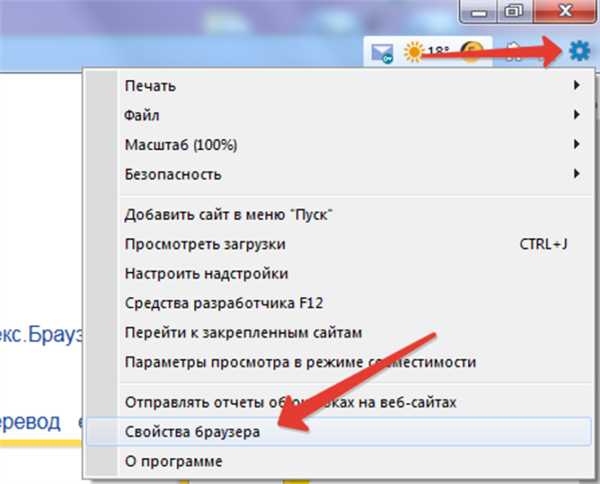
Task: Expand the Файл submenu arrow
Action: (576, 114)
